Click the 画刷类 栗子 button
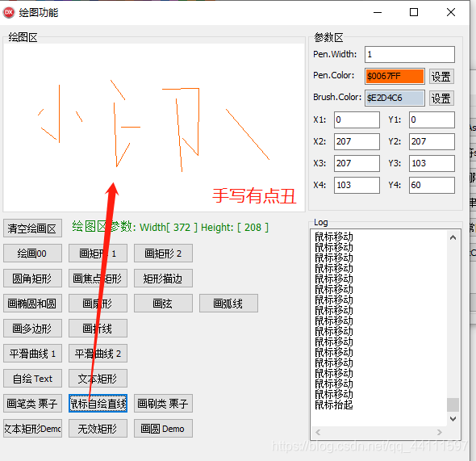 163,404
